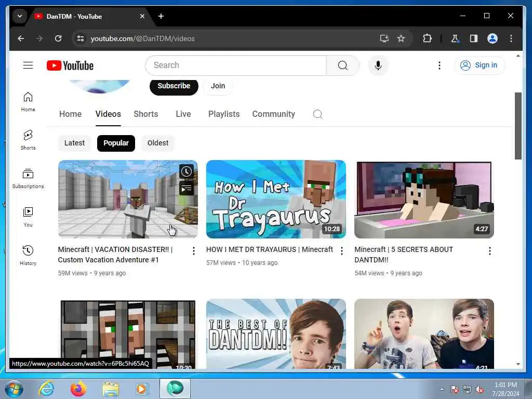Open Chrome three-dot menu
532x399 pixels.
511,38
